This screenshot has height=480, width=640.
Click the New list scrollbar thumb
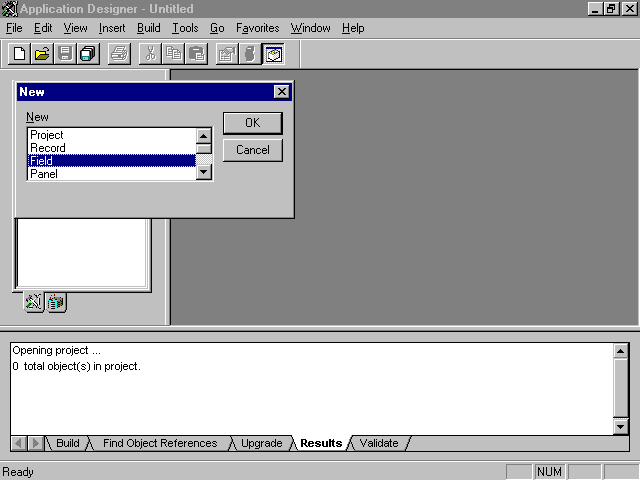pos(203,148)
